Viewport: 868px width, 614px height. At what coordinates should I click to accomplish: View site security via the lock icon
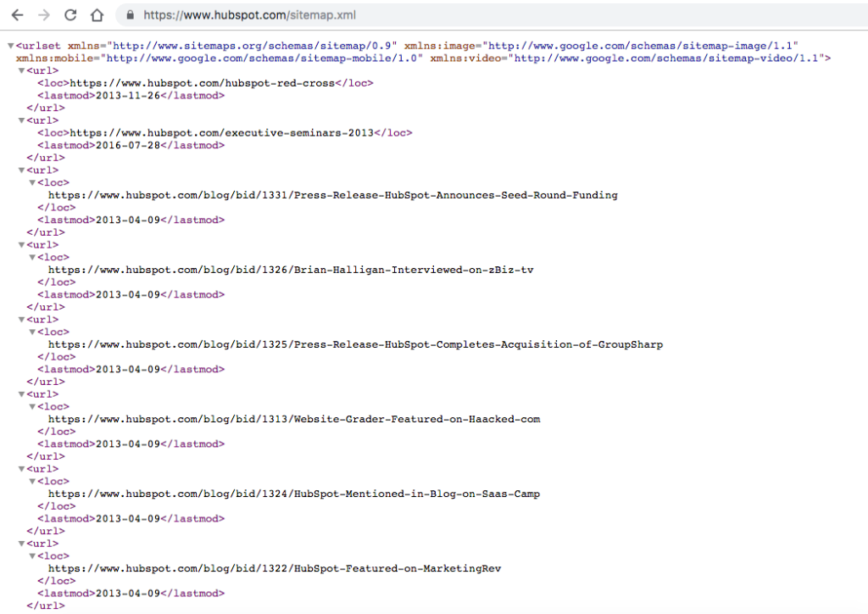click(x=130, y=15)
